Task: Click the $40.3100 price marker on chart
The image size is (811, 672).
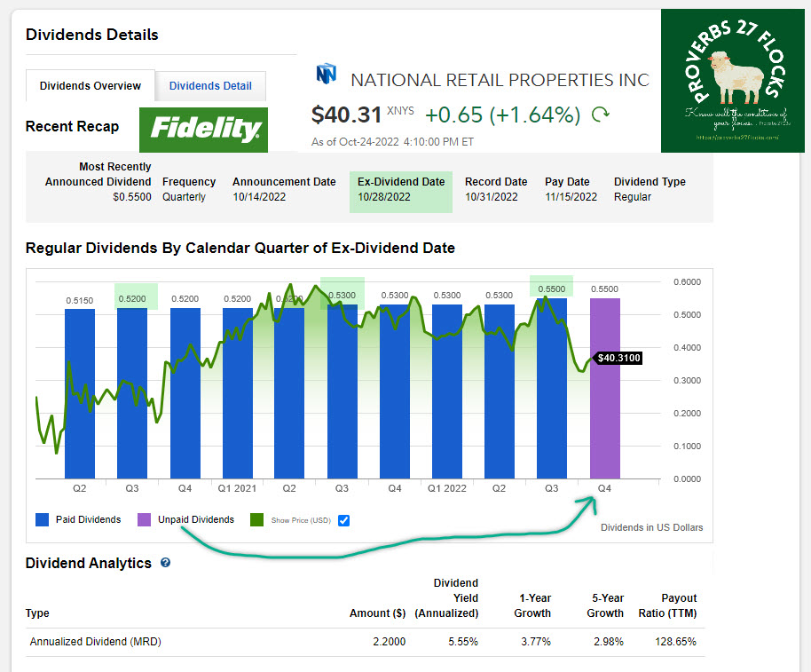Action: [x=618, y=358]
